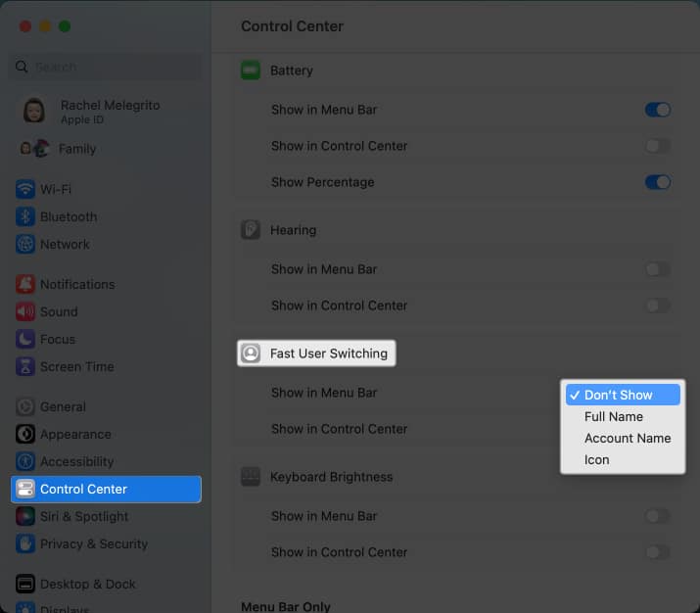Image resolution: width=700 pixels, height=613 pixels.
Task: Choose the Icon option
Action: coord(623,460)
